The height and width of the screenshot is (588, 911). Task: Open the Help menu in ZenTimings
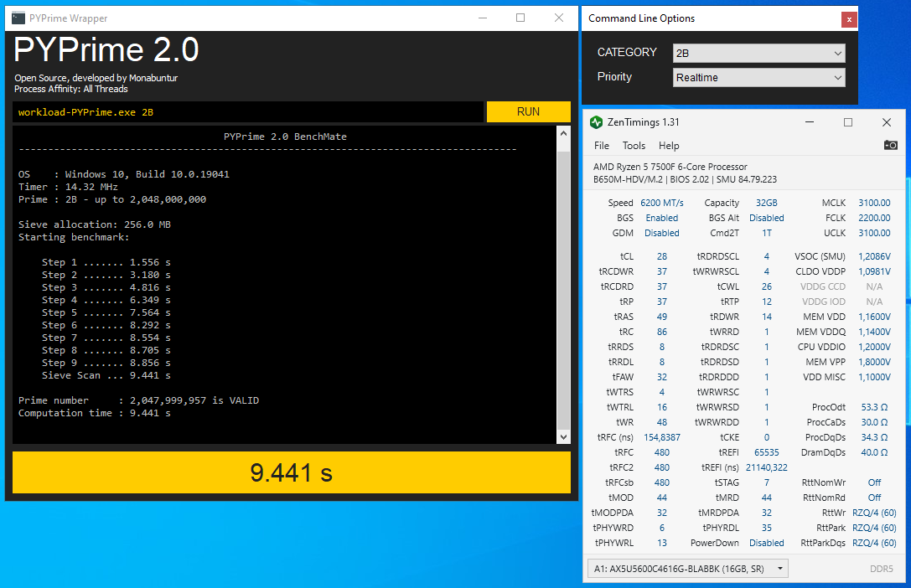tap(669, 146)
